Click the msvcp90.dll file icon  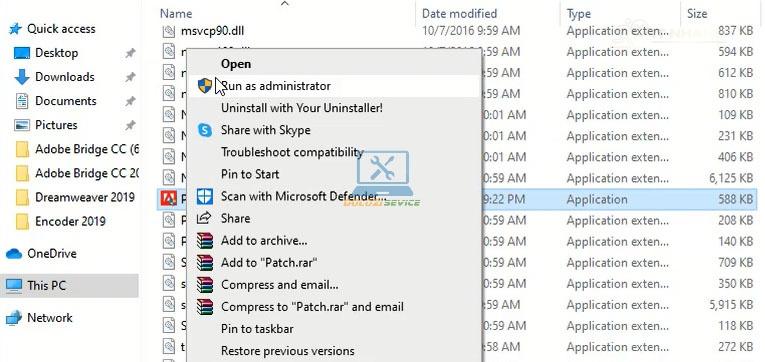click(x=169, y=31)
